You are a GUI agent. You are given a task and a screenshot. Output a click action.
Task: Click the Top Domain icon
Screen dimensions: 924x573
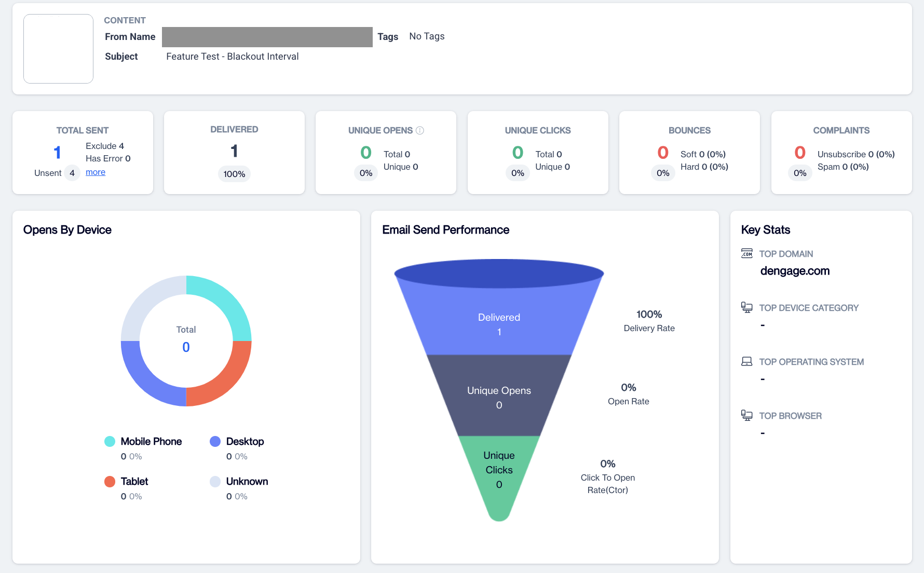[747, 253]
